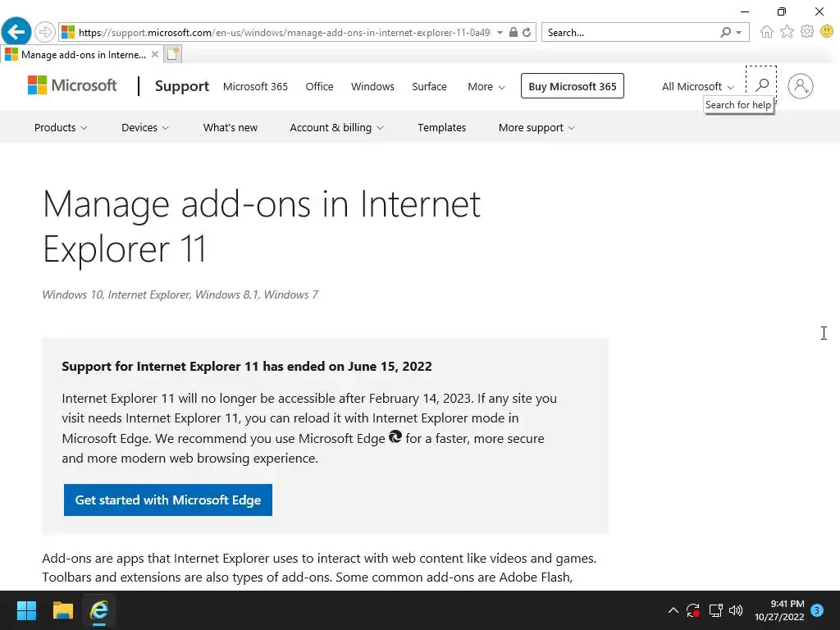Go to Windows nav link
The width and height of the screenshot is (840, 630).
click(372, 86)
